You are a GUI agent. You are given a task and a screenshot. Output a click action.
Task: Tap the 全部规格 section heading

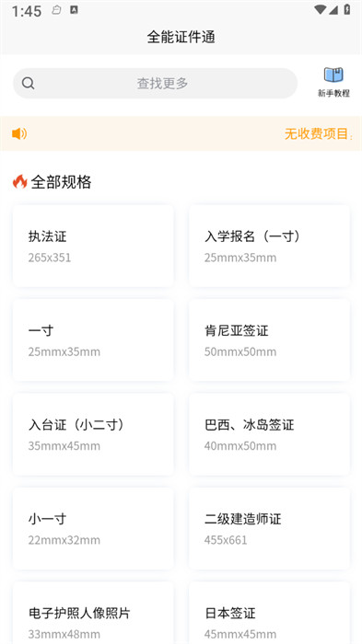(61, 182)
